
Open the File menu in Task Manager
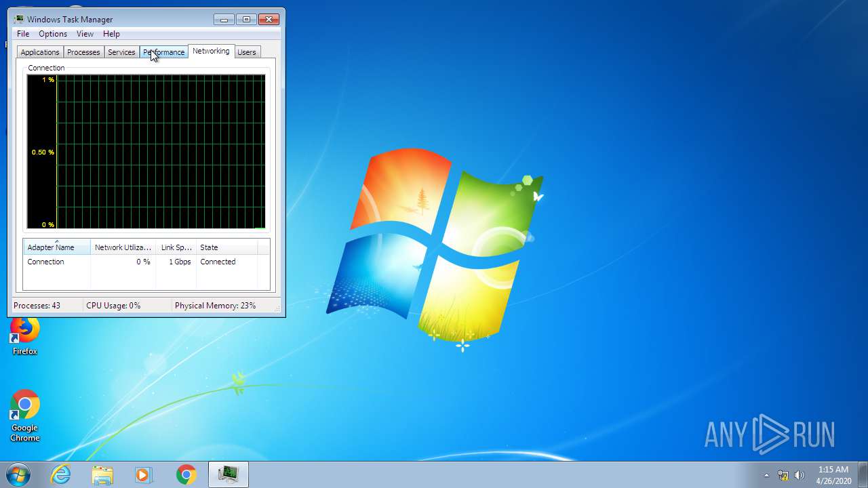pyautogui.click(x=23, y=34)
